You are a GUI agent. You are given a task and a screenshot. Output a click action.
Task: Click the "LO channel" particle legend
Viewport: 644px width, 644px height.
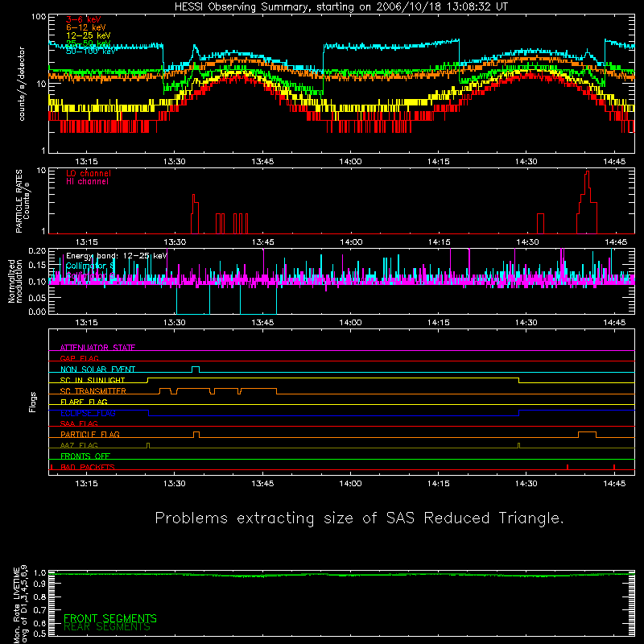coord(89,173)
